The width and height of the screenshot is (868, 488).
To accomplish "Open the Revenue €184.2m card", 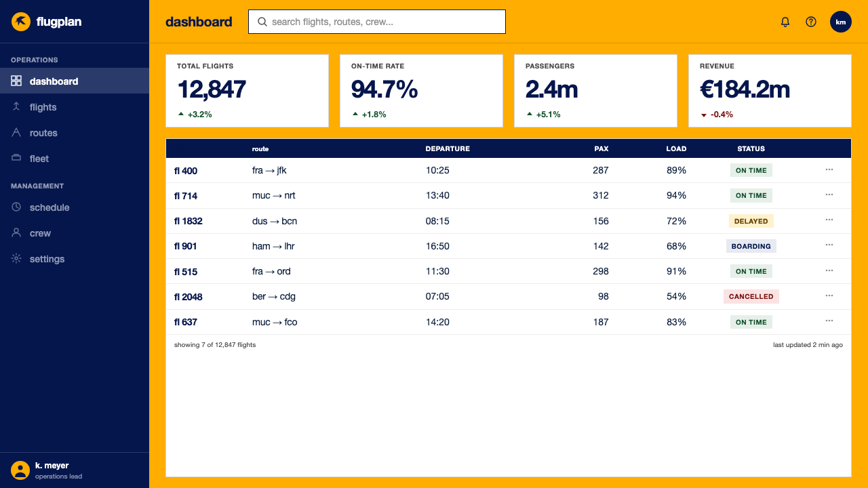I will tap(770, 90).
